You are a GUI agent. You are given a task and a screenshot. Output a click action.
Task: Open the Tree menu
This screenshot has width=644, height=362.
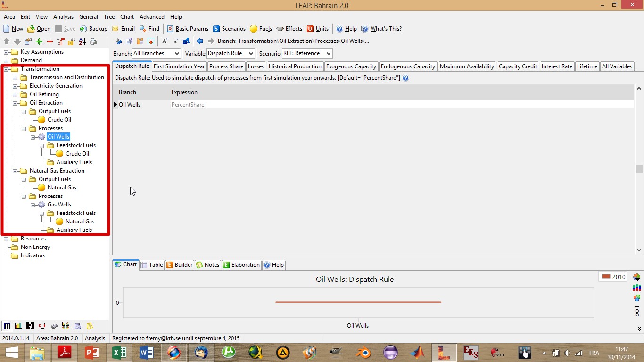coord(109,17)
